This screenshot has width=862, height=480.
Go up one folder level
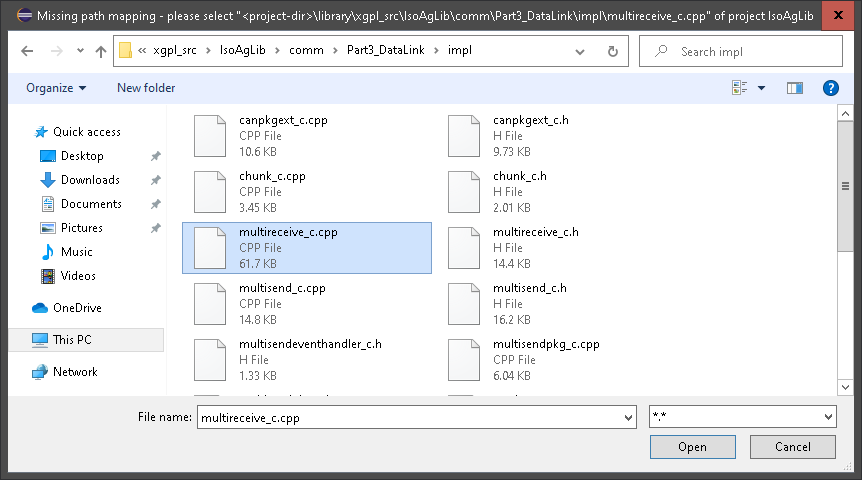point(101,51)
